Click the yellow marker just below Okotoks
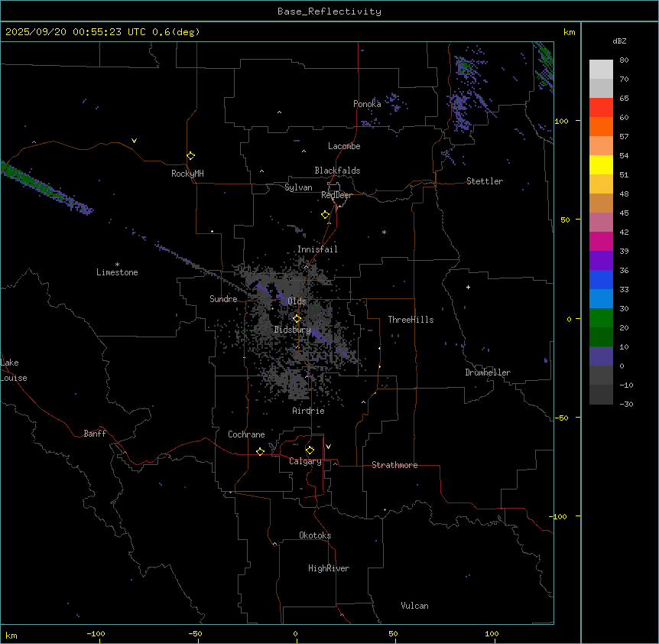This screenshot has height=644, width=659. click(x=275, y=545)
